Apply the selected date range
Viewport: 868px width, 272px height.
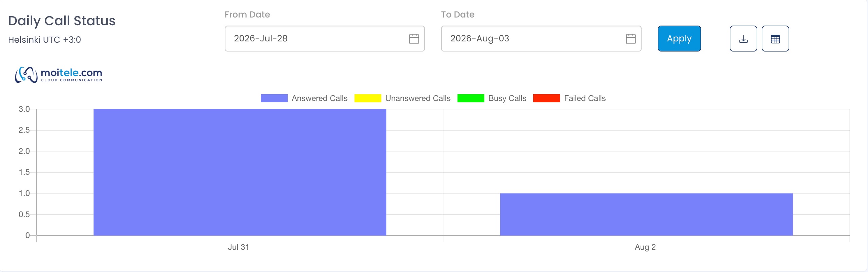pos(679,38)
